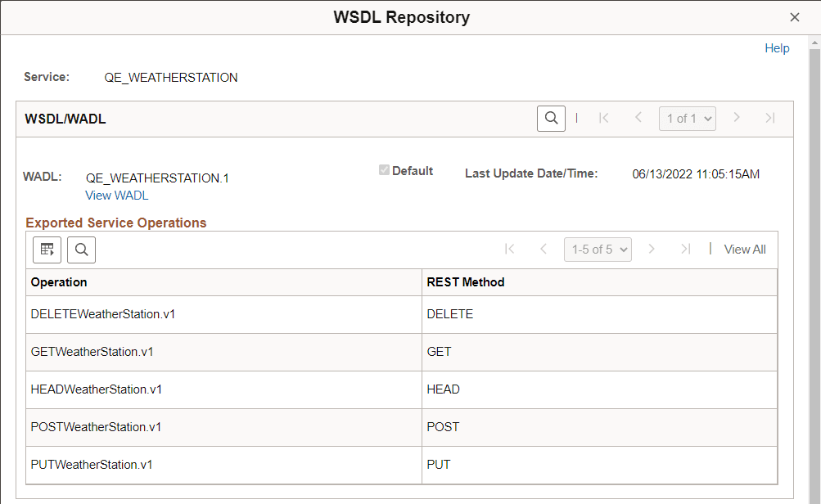Viewport: 821px width, 504px height.
Task: Go to first row of operations grid
Action: tap(509, 249)
